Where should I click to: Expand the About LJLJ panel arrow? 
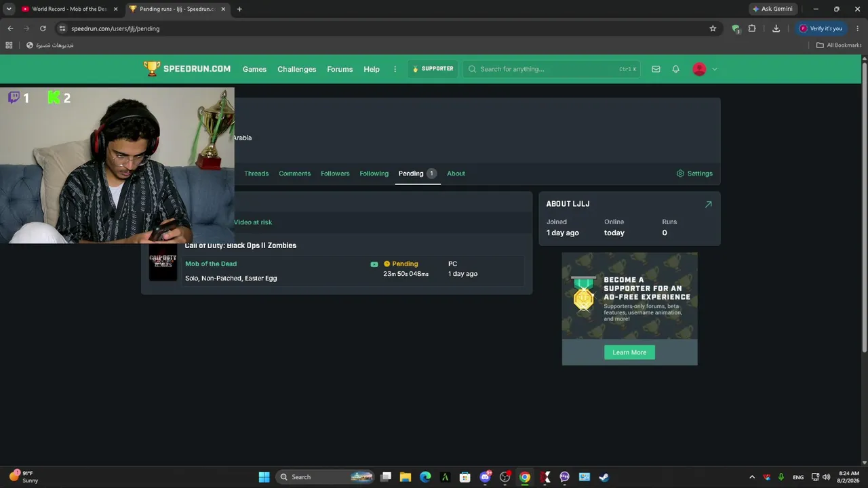coord(708,204)
